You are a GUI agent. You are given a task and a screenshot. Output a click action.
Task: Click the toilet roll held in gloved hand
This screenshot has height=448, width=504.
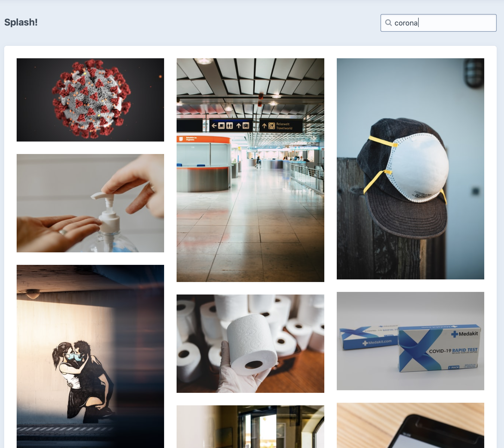[x=252, y=345]
